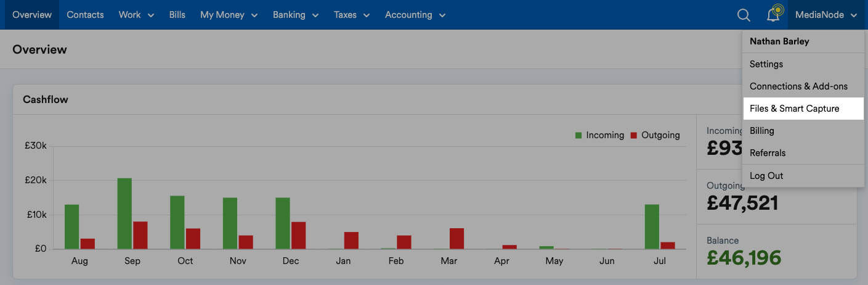The width and height of the screenshot is (868, 285).
Task: Open the Contacts tab
Action: pos(85,15)
